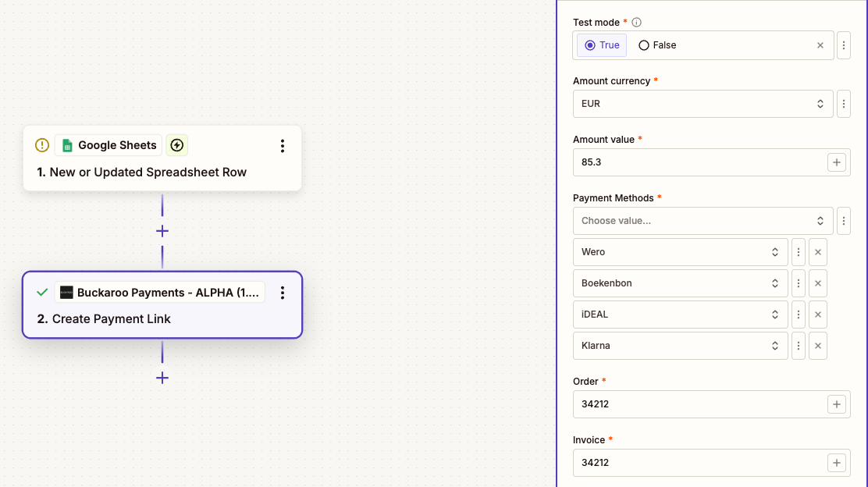
Task: Click the Google Sheets app label
Action: tap(108, 145)
